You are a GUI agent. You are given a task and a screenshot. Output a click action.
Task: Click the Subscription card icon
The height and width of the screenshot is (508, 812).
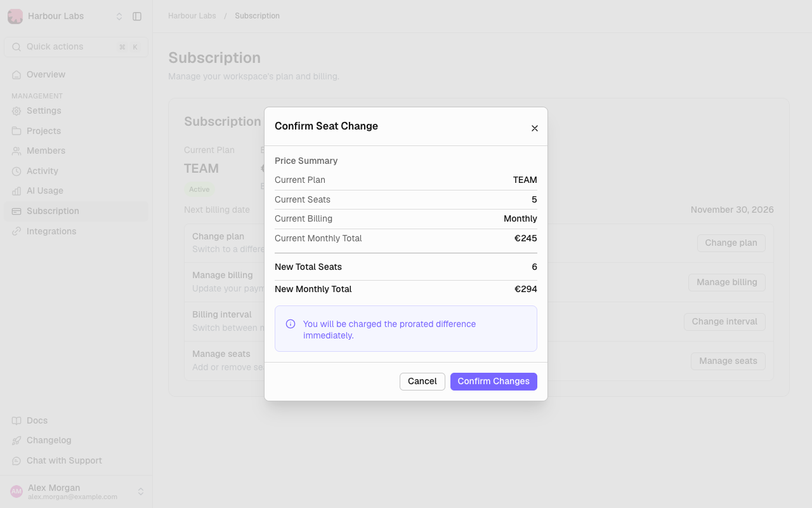click(x=16, y=211)
